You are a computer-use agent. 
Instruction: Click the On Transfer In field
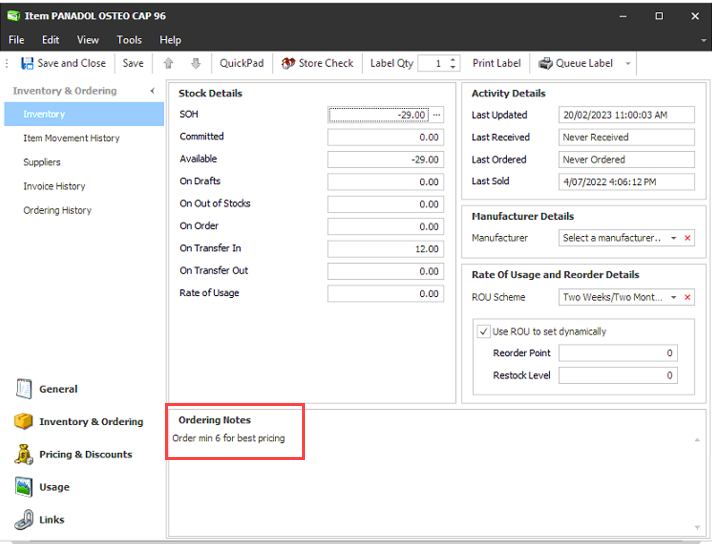pyautogui.click(x=386, y=249)
